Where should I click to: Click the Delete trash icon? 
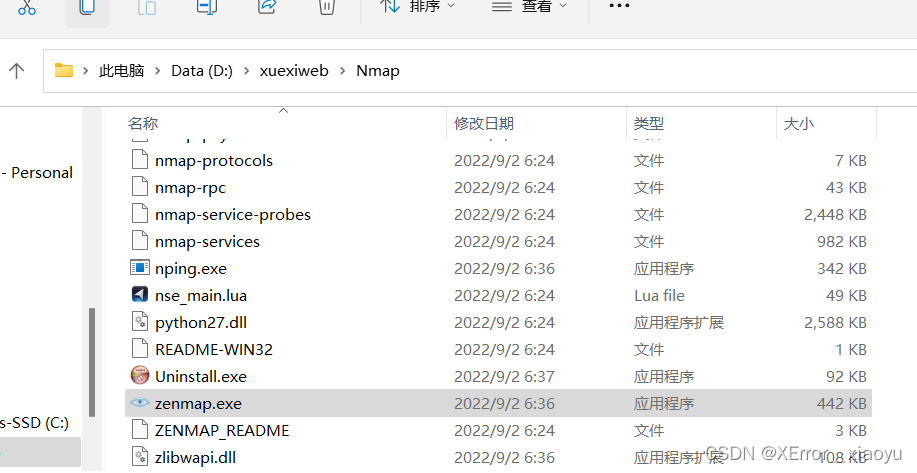tap(326, 6)
